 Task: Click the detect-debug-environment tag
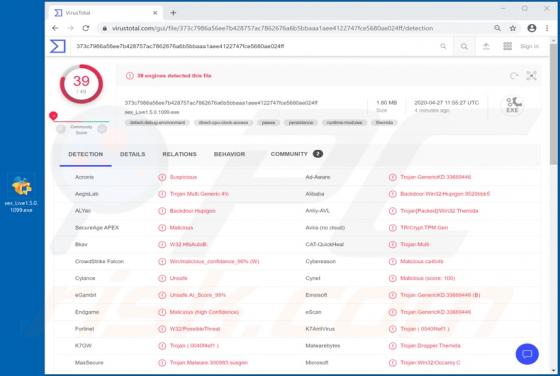(157, 123)
